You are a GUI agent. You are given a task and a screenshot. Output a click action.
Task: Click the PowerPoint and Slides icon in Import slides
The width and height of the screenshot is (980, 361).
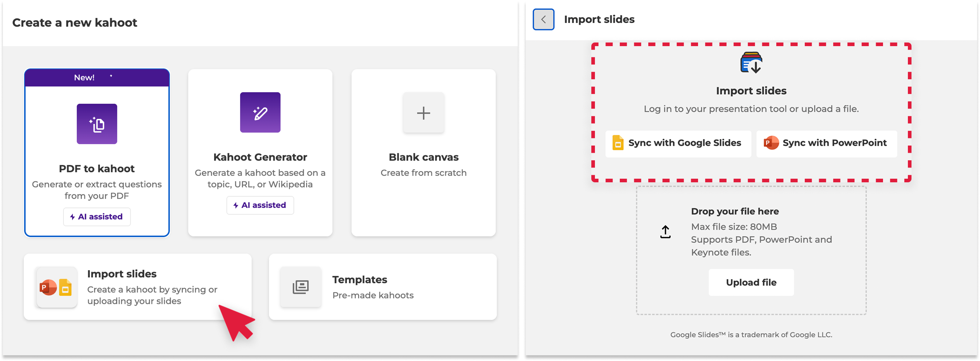tap(56, 287)
